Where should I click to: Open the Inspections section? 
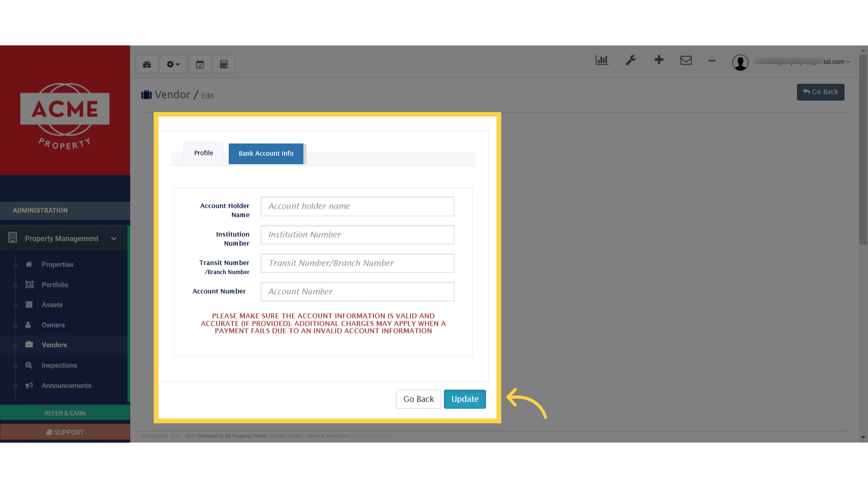[59, 365]
